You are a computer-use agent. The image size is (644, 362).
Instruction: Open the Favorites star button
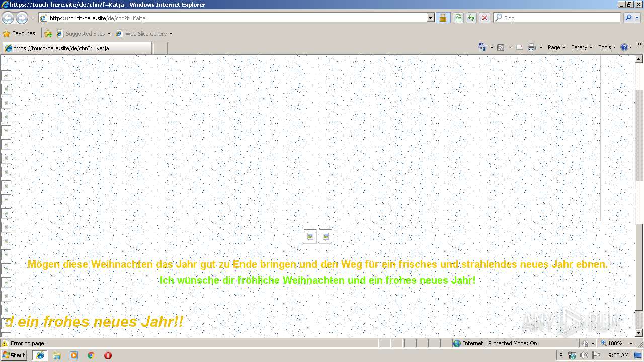[19, 33]
